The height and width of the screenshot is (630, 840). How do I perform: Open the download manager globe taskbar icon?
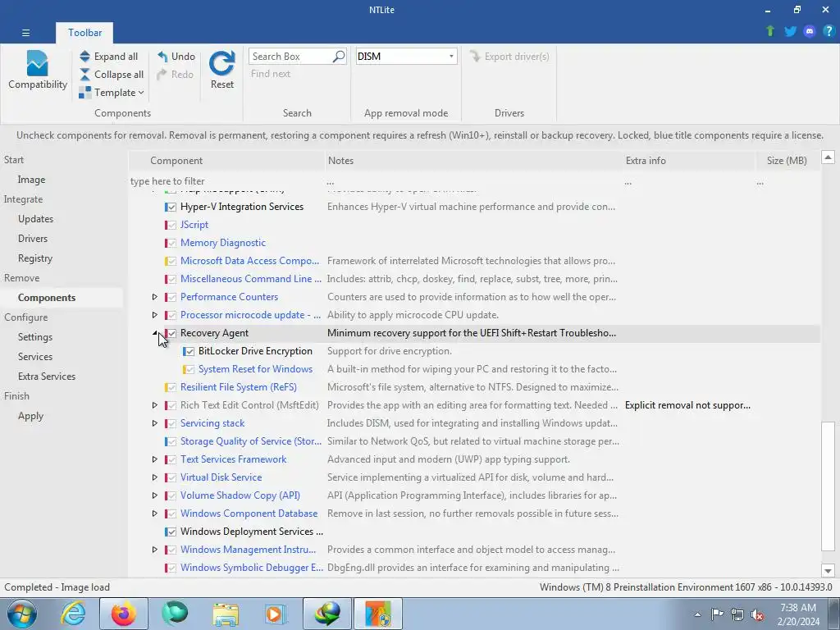click(x=327, y=614)
